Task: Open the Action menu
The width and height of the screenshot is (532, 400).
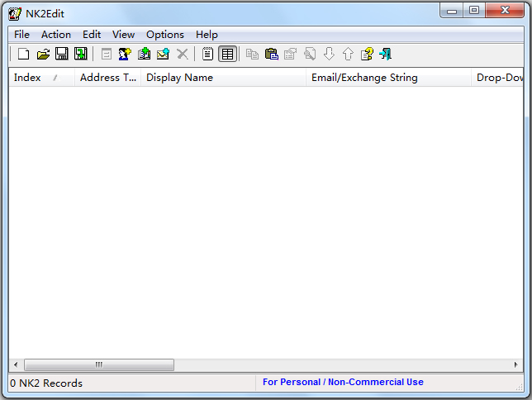Action: [56, 35]
